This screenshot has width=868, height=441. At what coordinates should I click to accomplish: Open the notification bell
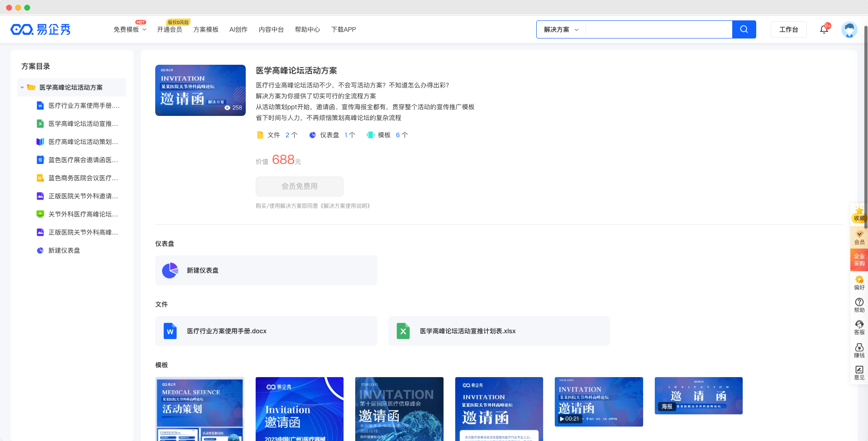tap(824, 29)
